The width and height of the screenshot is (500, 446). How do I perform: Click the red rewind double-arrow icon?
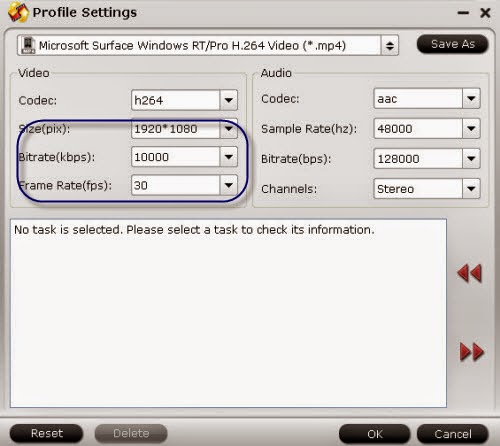469,273
